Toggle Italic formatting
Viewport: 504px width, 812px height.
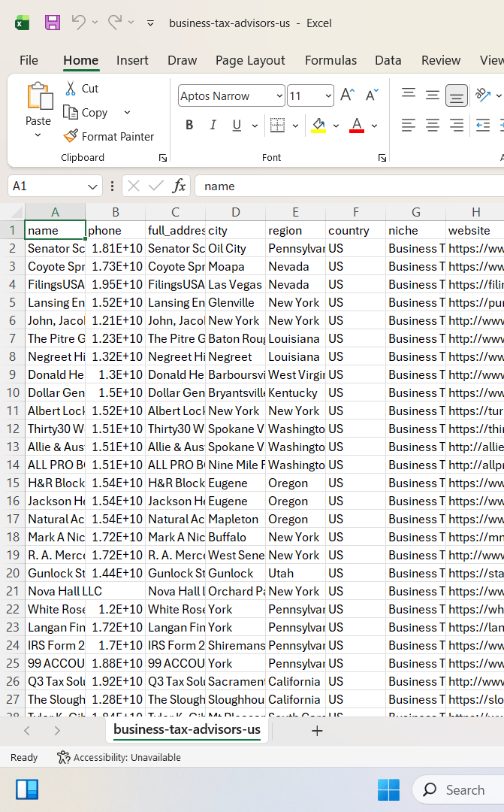tap(213, 126)
